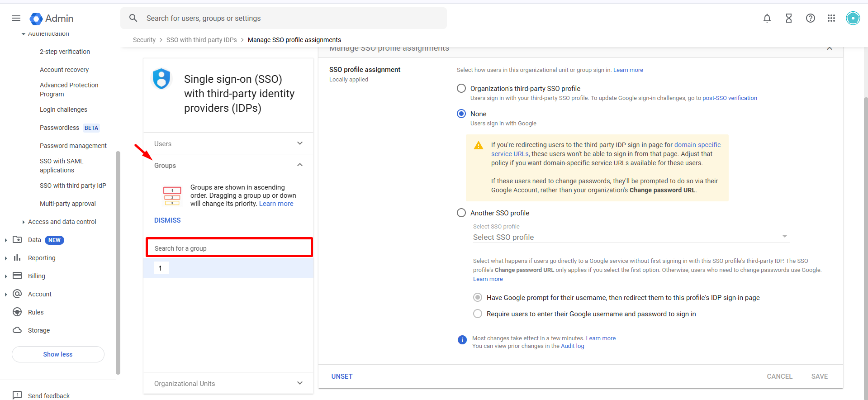
Task: Open SSO with third party IdP
Action: pyautogui.click(x=73, y=186)
